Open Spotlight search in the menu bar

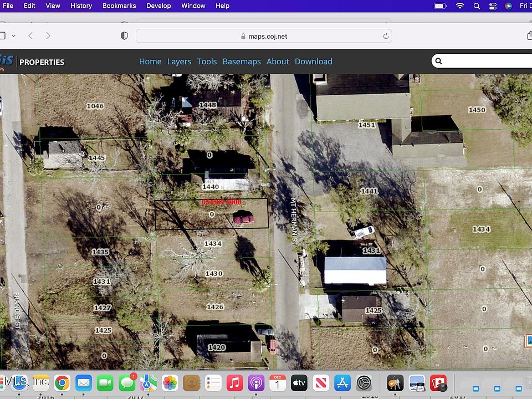pyautogui.click(x=477, y=6)
